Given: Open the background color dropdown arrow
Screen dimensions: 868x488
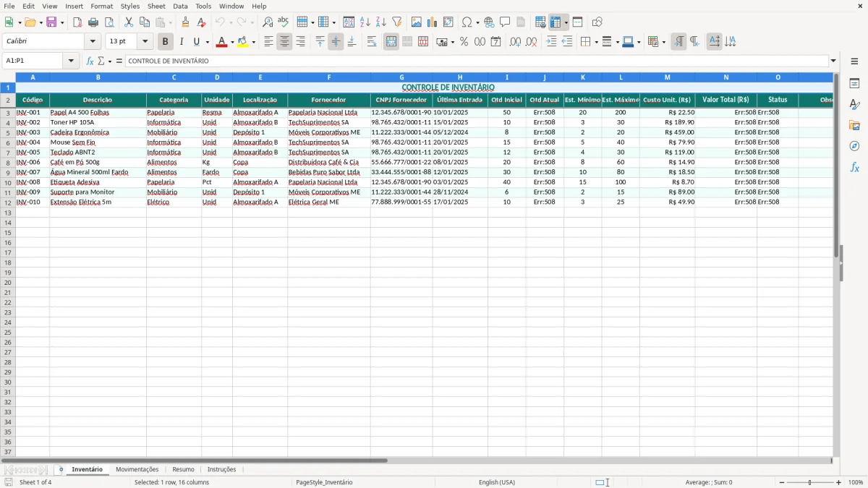Looking at the screenshot, I should (x=253, y=42).
